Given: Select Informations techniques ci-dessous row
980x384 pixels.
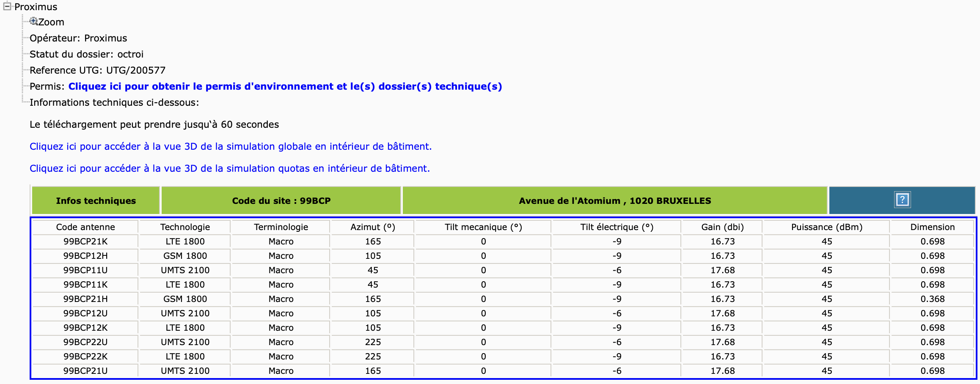Looking at the screenshot, I should (x=114, y=102).
